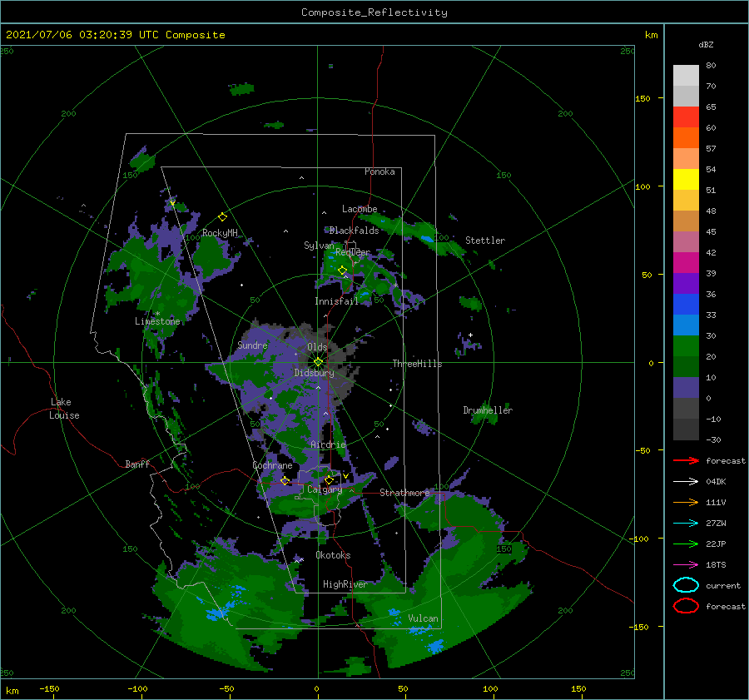The image size is (749, 700).
Task: Click the orange 111V arrow icon
Action: pyautogui.click(x=686, y=502)
